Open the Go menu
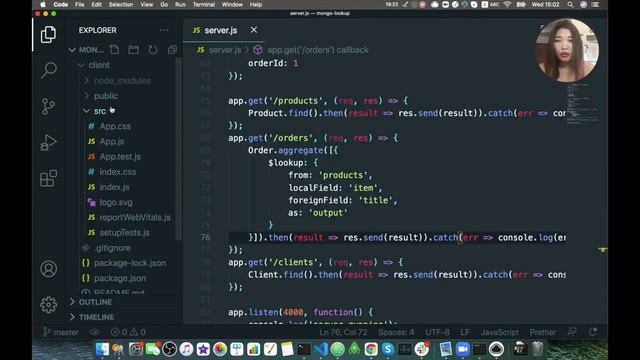The height and width of the screenshot is (360, 640). click(164, 4)
